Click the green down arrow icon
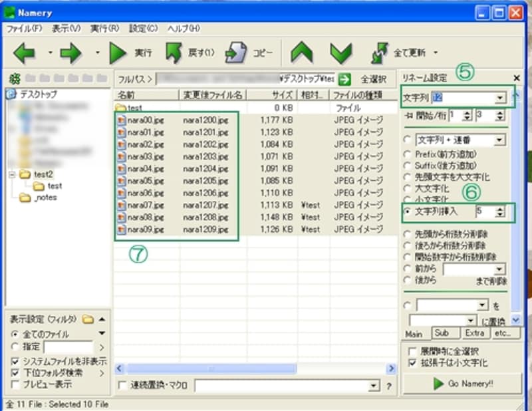Image resolution: width=532 pixels, height=411 pixels. point(341,52)
